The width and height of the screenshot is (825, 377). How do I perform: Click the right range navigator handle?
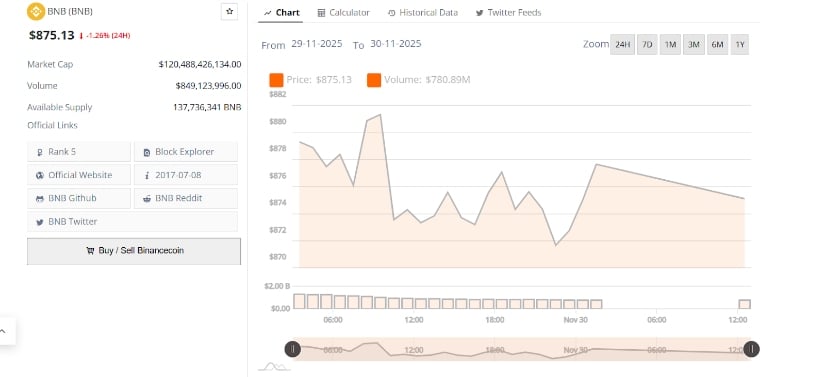coord(751,349)
